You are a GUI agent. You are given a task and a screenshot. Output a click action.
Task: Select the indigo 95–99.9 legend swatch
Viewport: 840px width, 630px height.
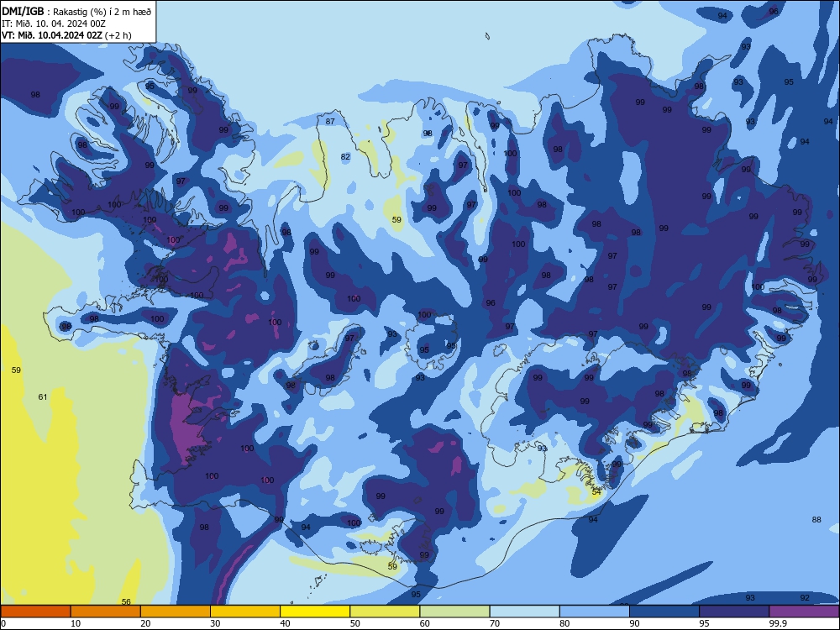[x=734, y=612]
